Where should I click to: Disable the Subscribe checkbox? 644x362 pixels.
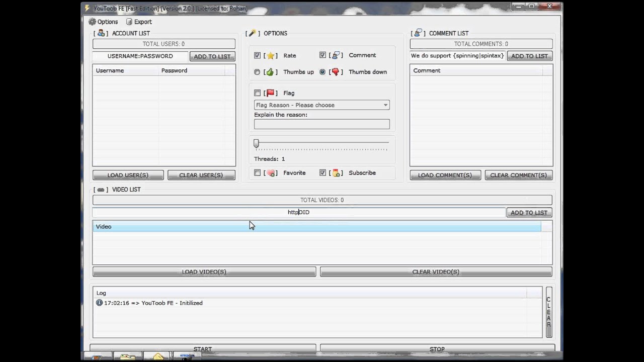323,172
